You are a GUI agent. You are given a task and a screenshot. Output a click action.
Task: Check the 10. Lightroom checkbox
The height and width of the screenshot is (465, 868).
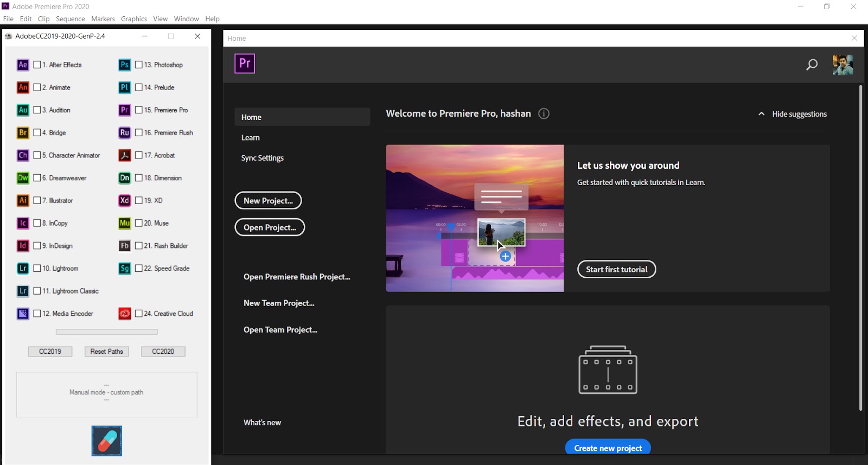[37, 269]
